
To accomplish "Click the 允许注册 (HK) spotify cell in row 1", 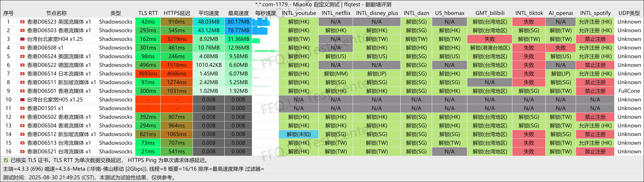I will [x=595, y=22].
